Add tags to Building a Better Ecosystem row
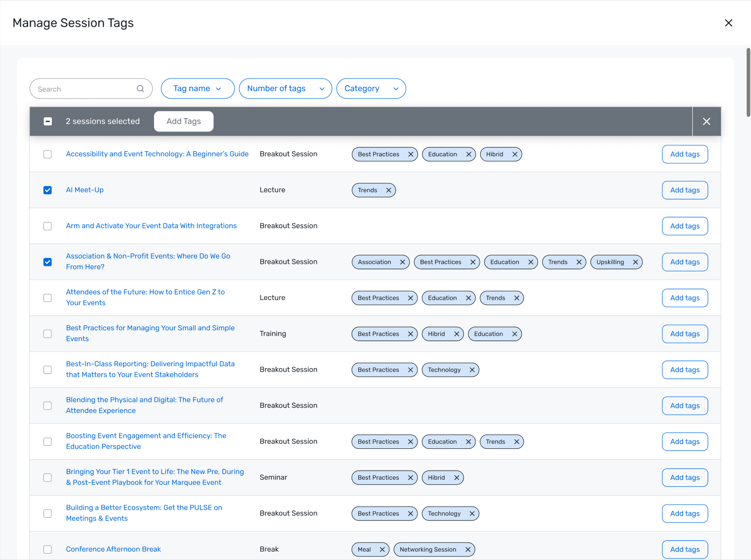This screenshot has height=560, width=751. 685,514
